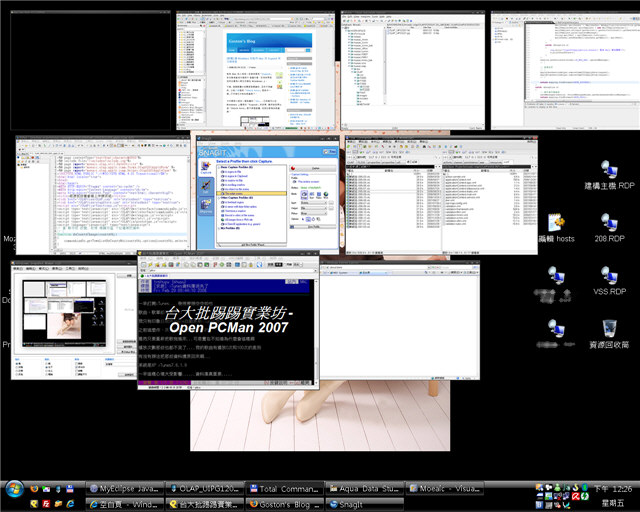Launch FileZilla from the quick launch bar
Screen dimensions: 640x512
coord(46,504)
